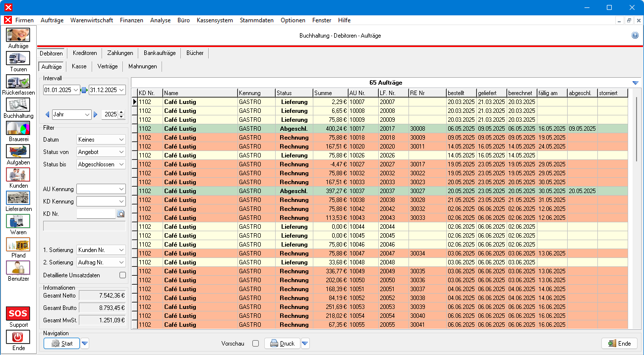Open the SOS Support icon
This screenshot has width=644, height=355.
pyautogui.click(x=18, y=314)
